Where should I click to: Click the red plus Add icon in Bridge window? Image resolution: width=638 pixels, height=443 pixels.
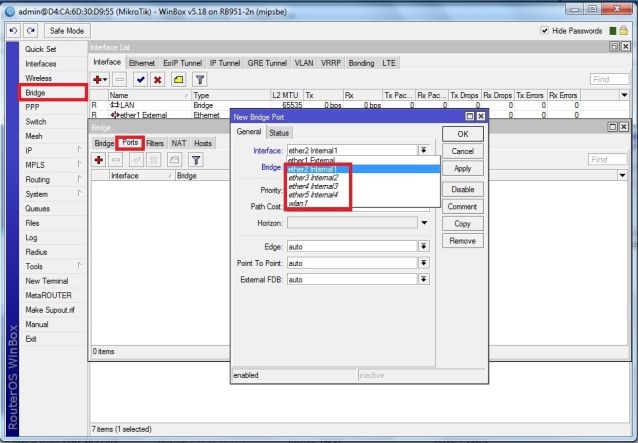(x=98, y=160)
